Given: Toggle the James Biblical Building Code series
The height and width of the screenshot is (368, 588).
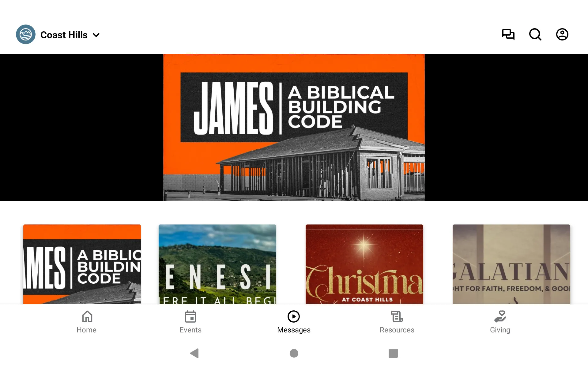Looking at the screenshot, I should 82,265.
